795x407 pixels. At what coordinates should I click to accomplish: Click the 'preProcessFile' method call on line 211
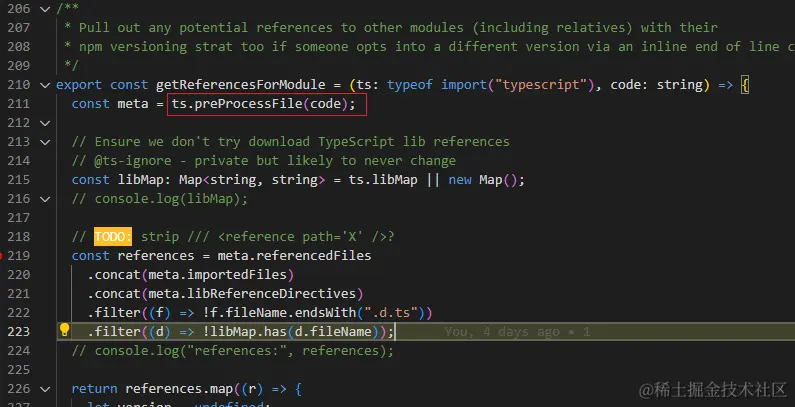[x=249, y=104]
